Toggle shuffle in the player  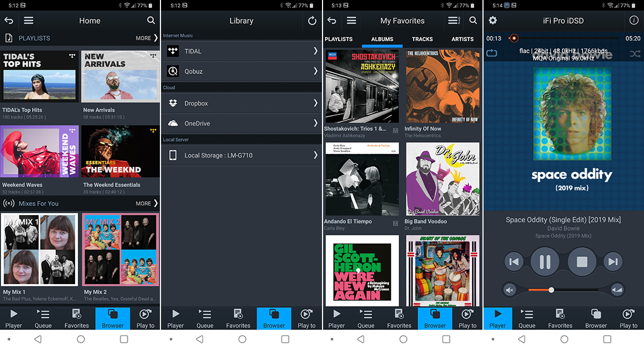point(635,54)
